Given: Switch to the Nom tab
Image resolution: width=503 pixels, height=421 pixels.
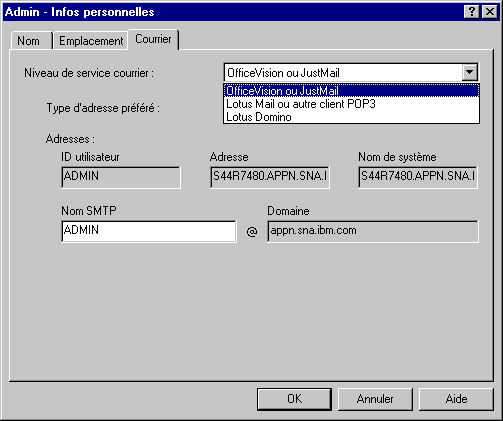Looking at the screenshot, I should coord(31,41).
